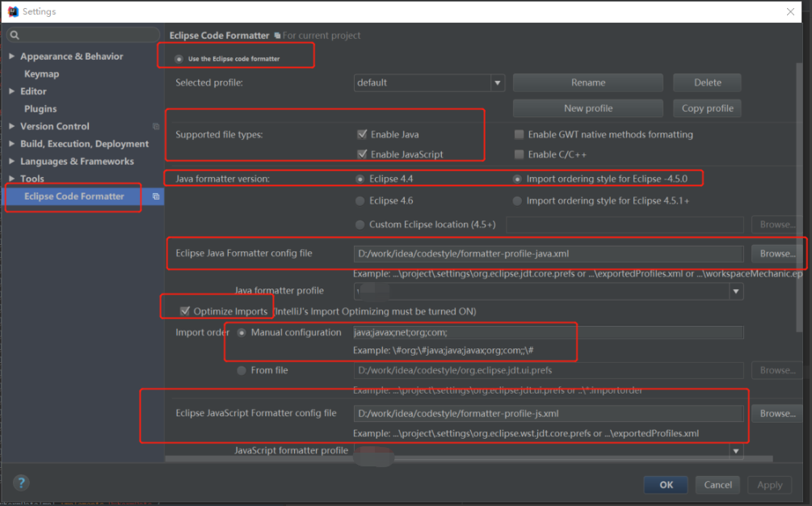
Task: Click the manual import order text field
Action: coord(549,332)
